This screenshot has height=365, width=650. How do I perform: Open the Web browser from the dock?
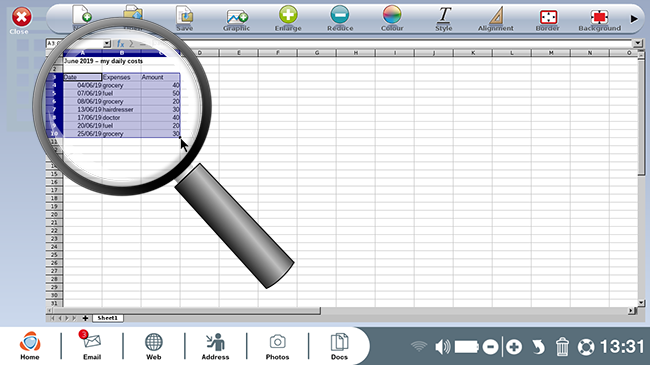153,346
